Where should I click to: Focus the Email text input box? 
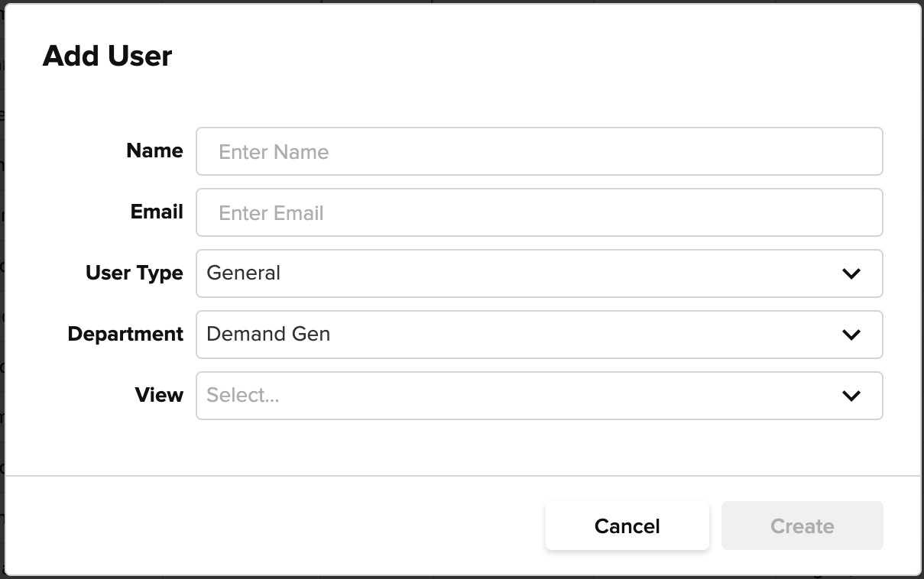pyautogui.click(x=540, y=212)
